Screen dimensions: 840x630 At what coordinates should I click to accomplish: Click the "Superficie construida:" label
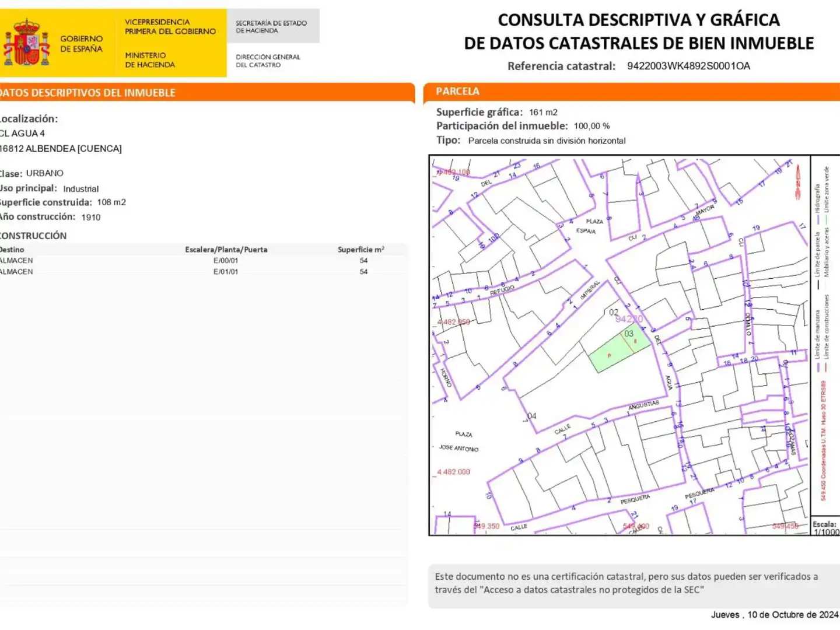click(46, 202)
